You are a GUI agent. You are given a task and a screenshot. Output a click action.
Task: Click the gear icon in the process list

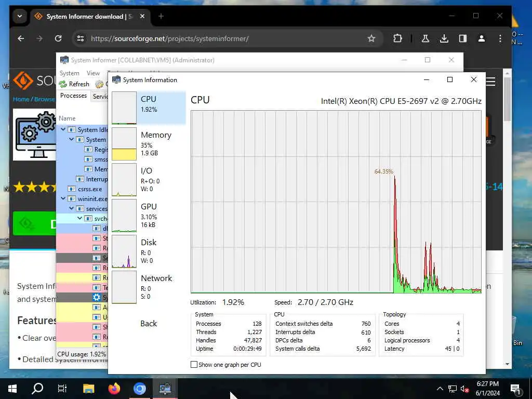[x=96, y=297]
